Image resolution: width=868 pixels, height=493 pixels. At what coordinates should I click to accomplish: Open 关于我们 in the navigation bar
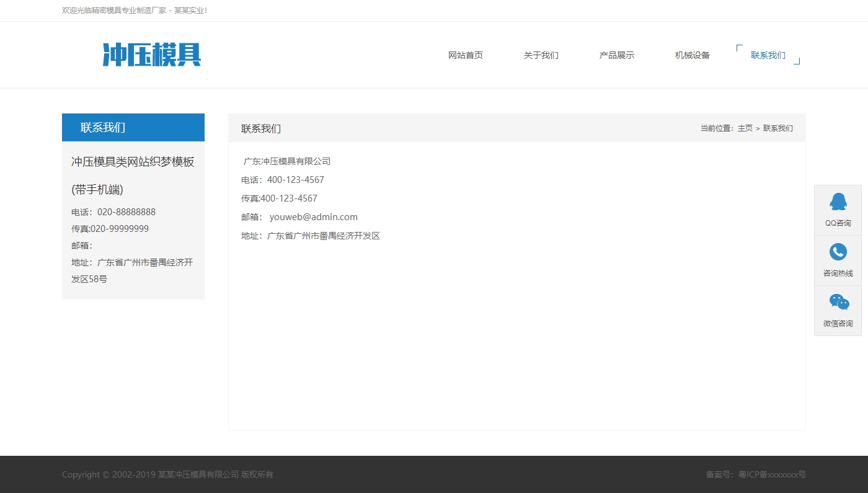pyautogui.click(x=541, y=55)
